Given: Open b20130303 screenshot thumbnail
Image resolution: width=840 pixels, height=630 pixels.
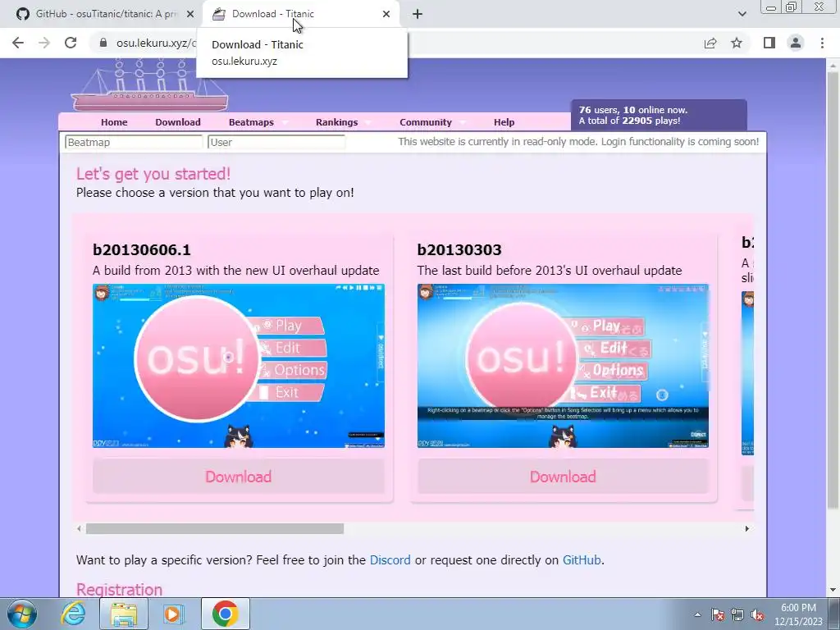Looking at the screenshot, I should tap(563, 366).
